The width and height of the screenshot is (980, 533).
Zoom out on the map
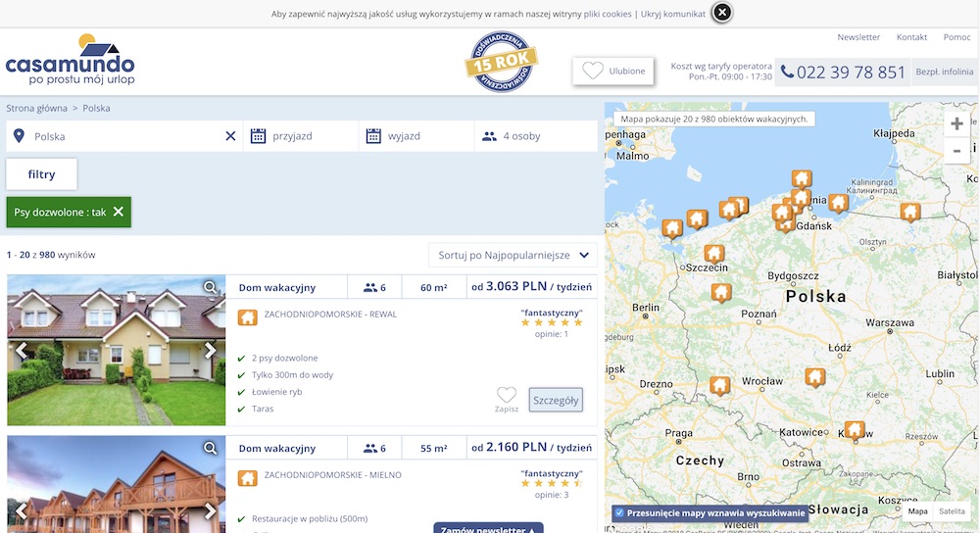[956, 151]
